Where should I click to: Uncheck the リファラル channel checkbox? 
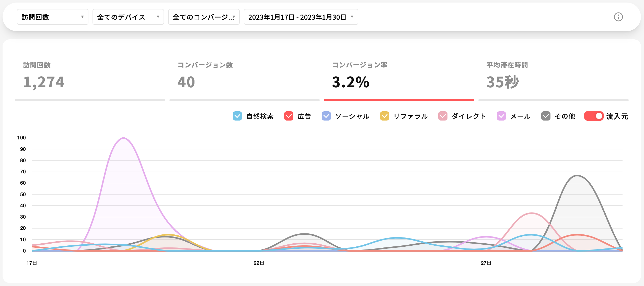(x=384, y=116)
